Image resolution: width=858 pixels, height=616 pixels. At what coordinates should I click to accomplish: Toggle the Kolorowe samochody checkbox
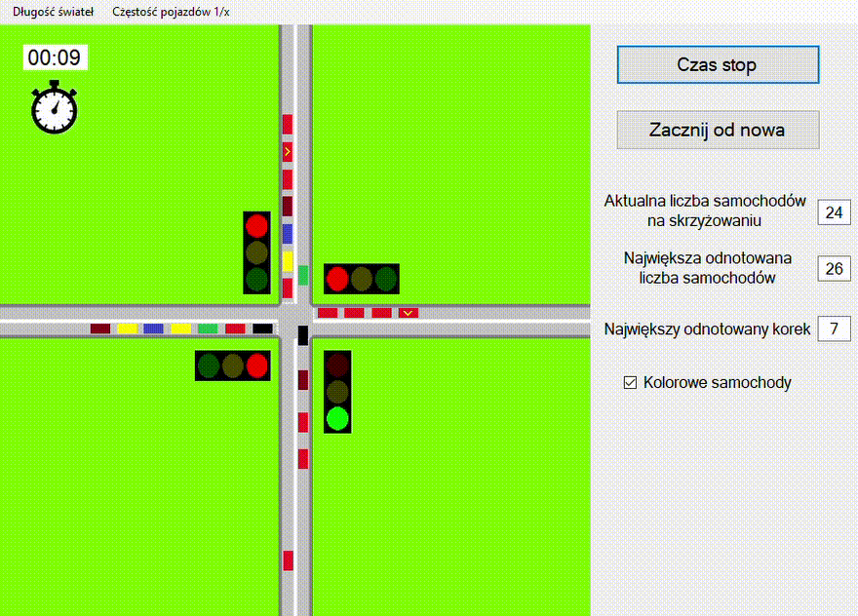(630, 382)
